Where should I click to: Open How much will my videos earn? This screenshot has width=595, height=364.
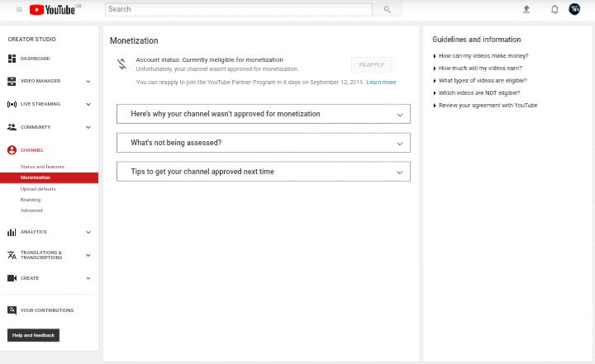pos(480,69)
